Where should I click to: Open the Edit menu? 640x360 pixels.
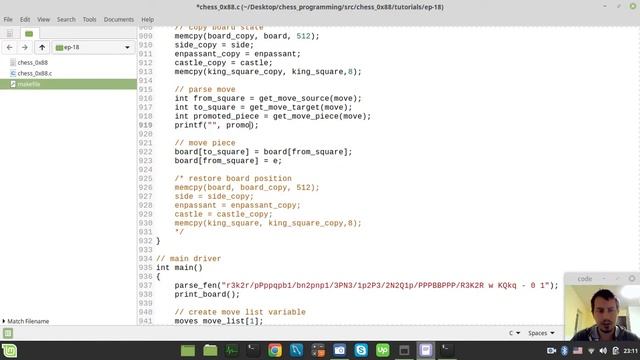[x=25, y=20]
